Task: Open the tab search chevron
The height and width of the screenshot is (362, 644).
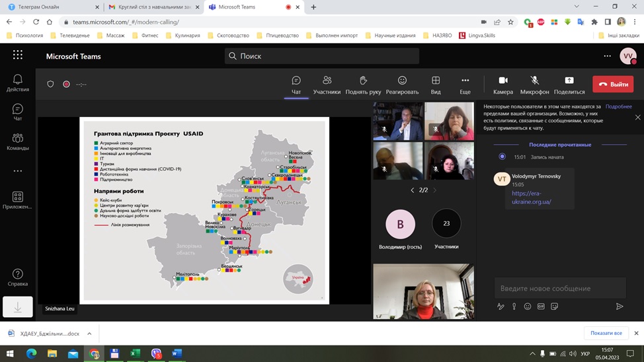Action: tap(577, 7)
